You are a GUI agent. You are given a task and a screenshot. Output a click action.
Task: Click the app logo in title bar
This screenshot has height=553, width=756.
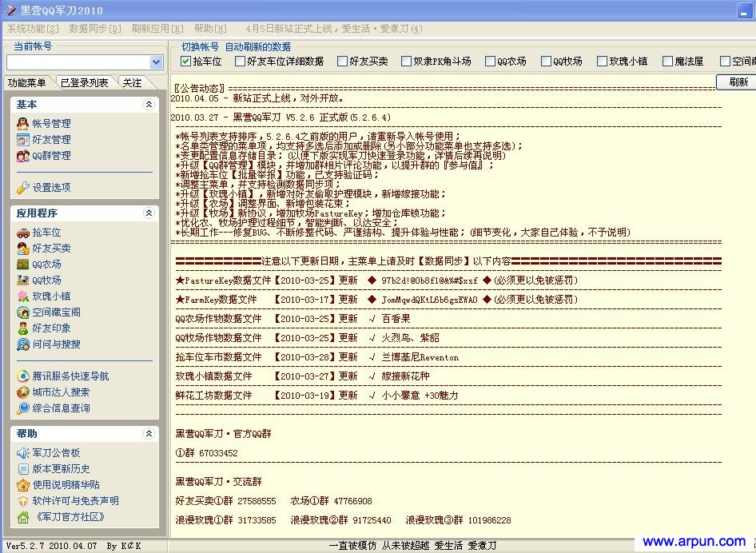10,10
